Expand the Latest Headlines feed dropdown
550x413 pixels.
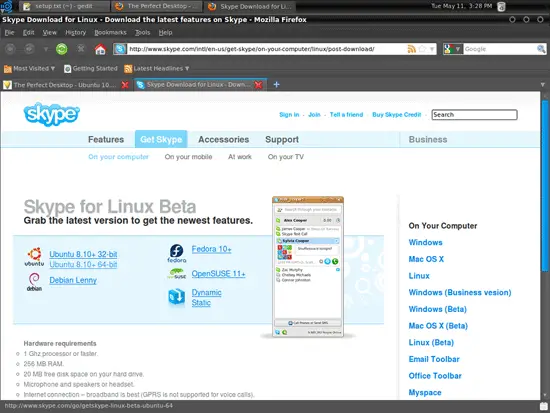pos(157,68)
